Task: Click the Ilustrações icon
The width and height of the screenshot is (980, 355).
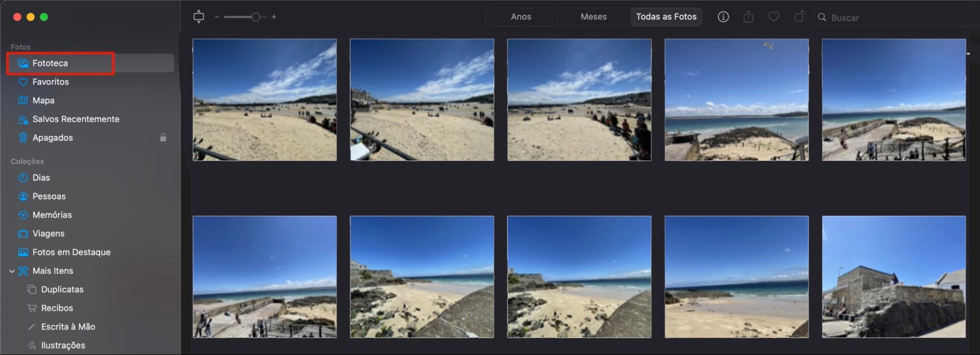Action: tap(32, 345)
